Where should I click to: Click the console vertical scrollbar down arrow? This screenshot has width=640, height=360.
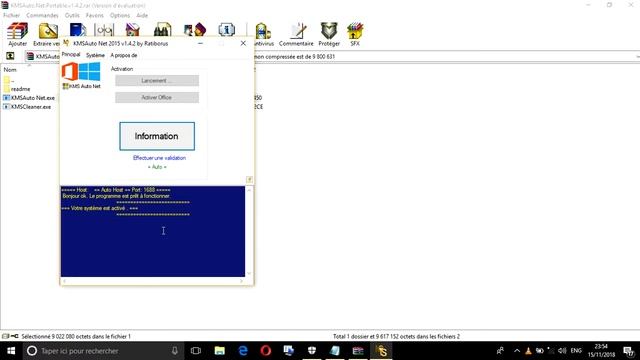(x=249, y=273)
